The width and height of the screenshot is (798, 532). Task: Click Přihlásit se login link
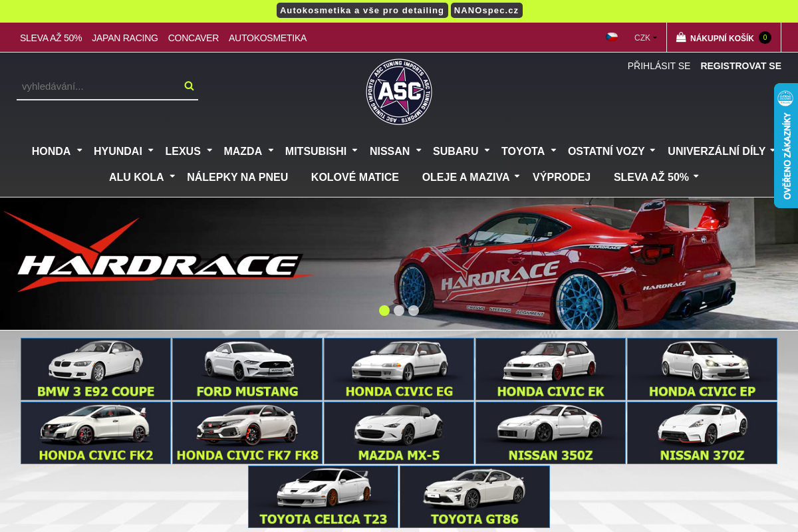click(x=659, y=66)
